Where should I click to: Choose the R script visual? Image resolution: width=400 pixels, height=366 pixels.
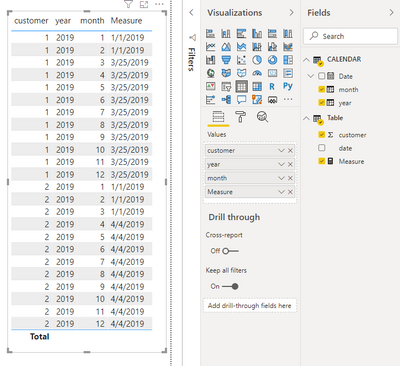[272, 87]
